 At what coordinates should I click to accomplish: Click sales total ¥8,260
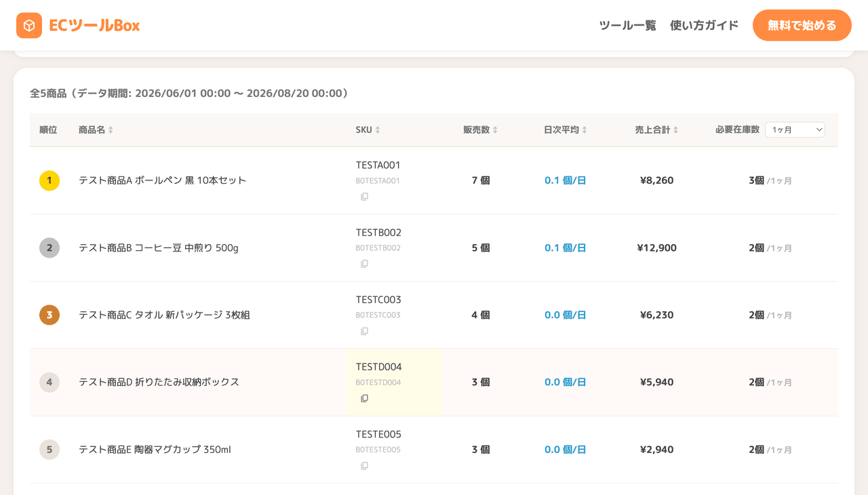click(x=656, y=180)
